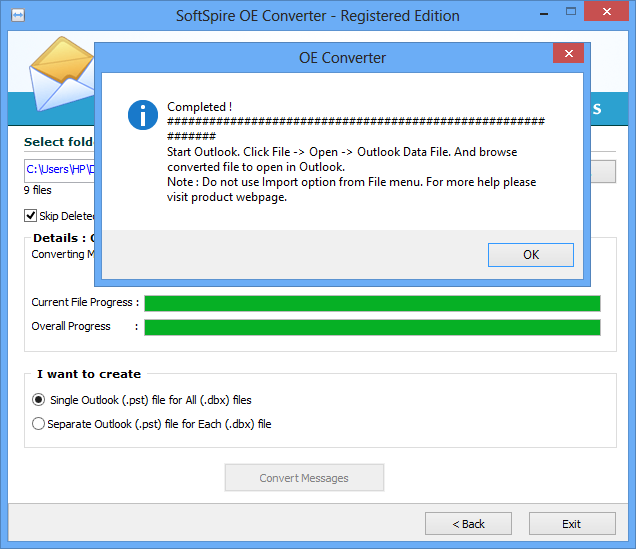Click the SoftSpire app icon in title bar

tap(18, 15)
